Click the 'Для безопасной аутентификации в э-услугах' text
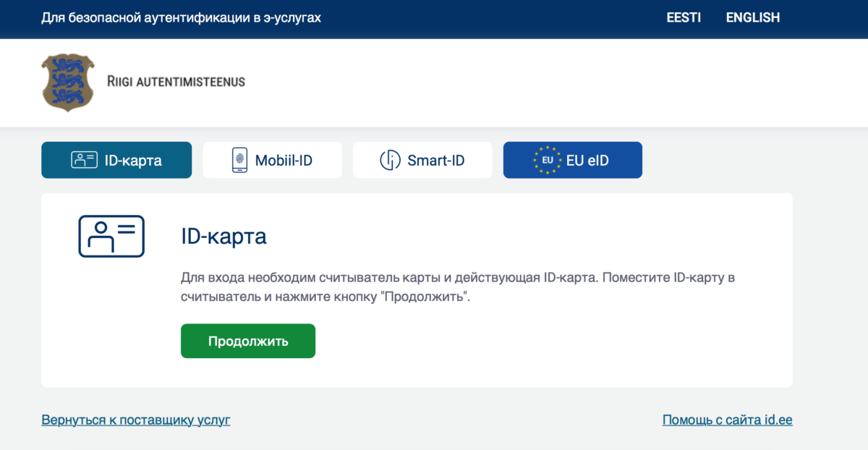The image size is (868, 450). [181, 18]
